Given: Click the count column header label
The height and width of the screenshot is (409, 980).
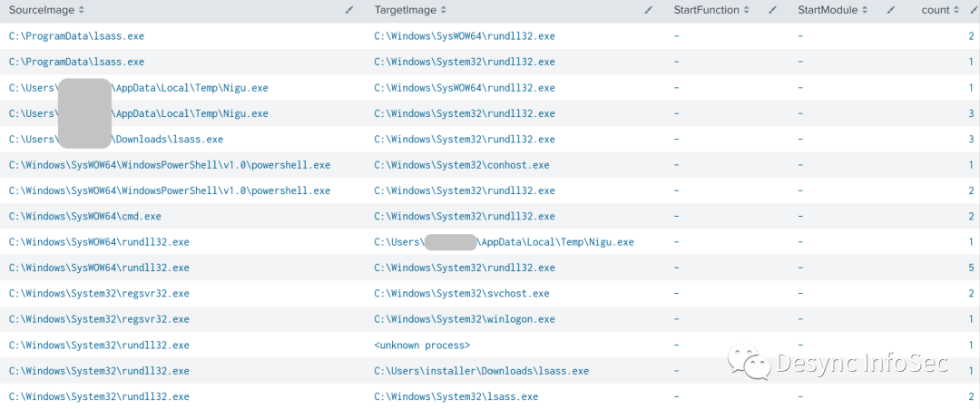Looking at the screenshot, I should pyautogui.click(x=936, y=10).
